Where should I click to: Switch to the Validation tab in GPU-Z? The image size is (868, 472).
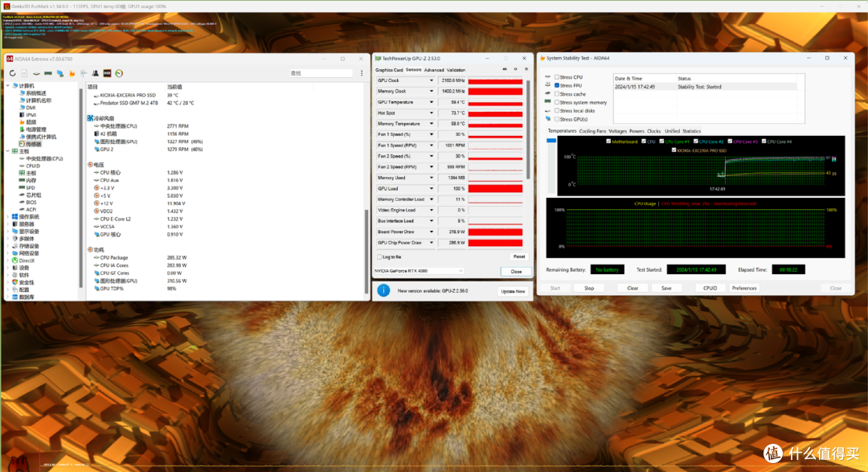(x=456, y=70)
